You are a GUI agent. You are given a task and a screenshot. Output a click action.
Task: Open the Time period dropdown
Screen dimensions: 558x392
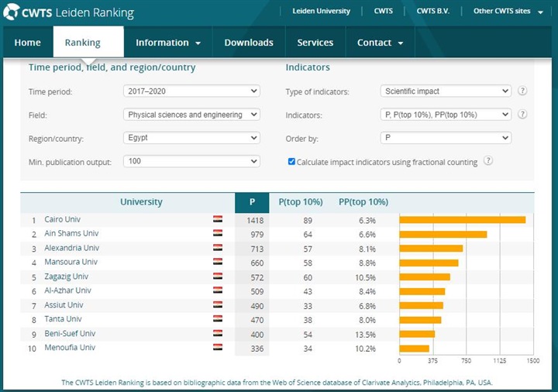[x=191, y=91]
